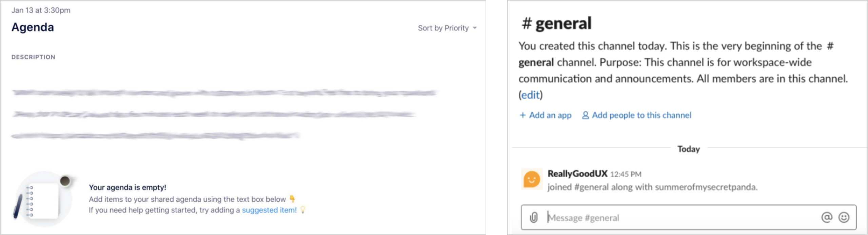
Task: Open the emoji picker smiley icon
Action: 844,217
